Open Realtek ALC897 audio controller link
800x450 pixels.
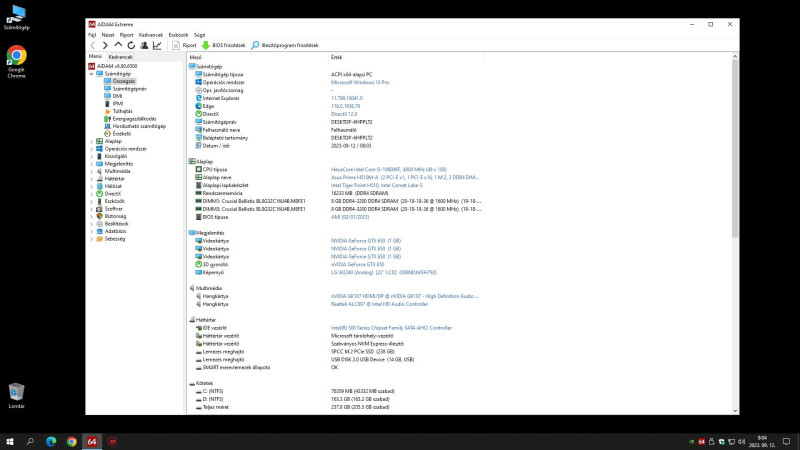point(379,304)
